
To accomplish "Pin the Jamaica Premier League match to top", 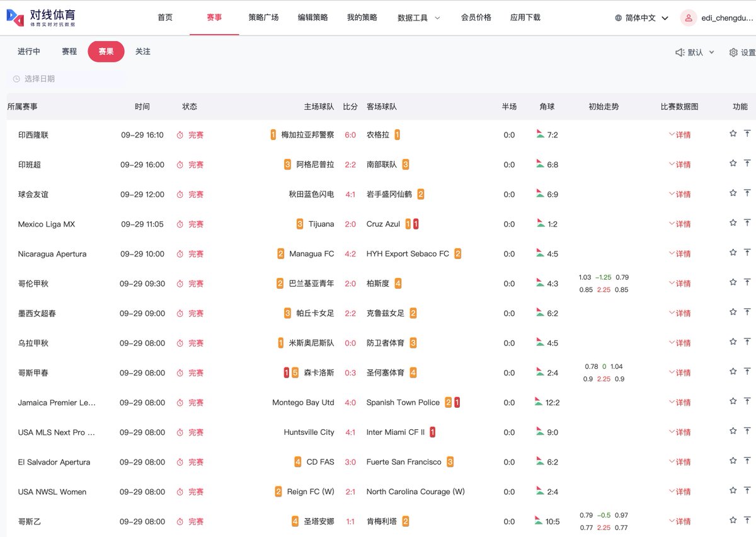I will click(x=747, y=401).
